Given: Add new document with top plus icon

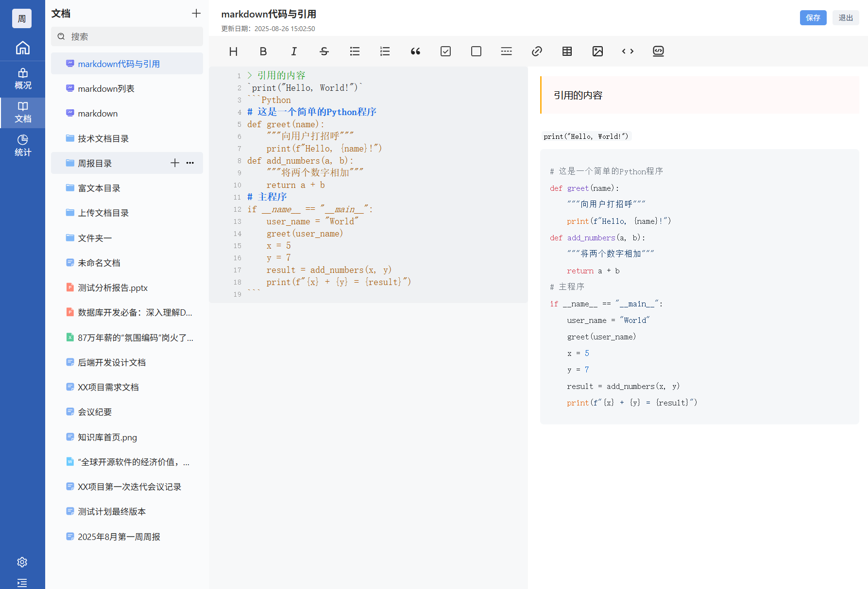Looking at the screenshot, I should pos(196,14).
